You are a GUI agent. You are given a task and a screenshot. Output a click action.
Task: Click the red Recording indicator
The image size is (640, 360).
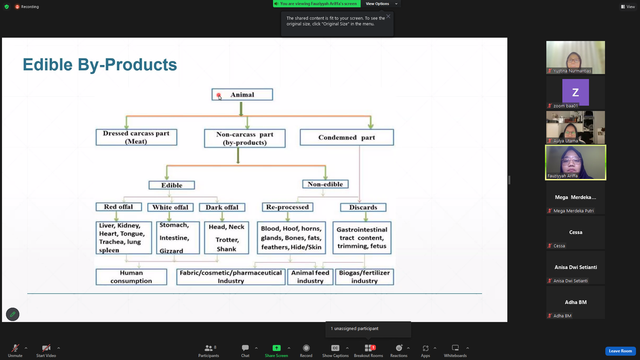coord(27,7)
